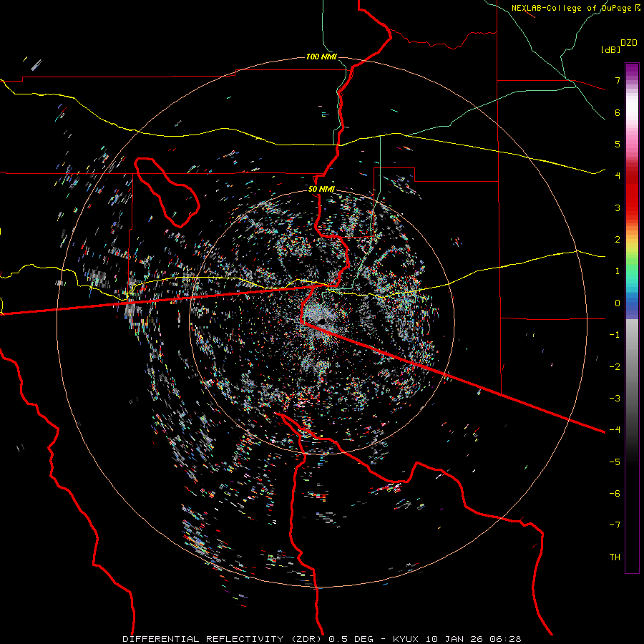Click the -7 dB value on the color scale
Image resolution: width=644 pixels, height=644 pixels.
(x=615, y=525)
